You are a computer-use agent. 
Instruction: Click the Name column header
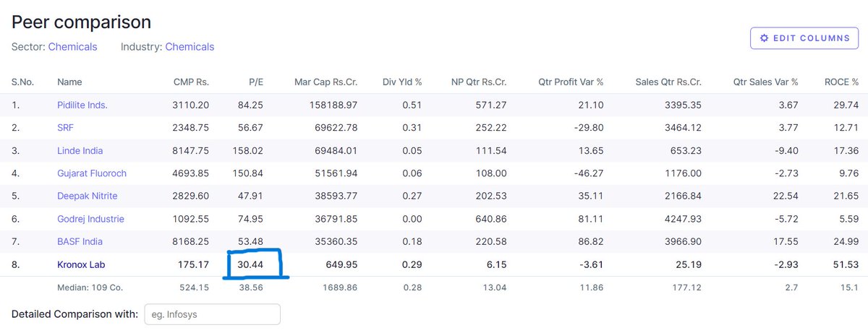point(69,82)
